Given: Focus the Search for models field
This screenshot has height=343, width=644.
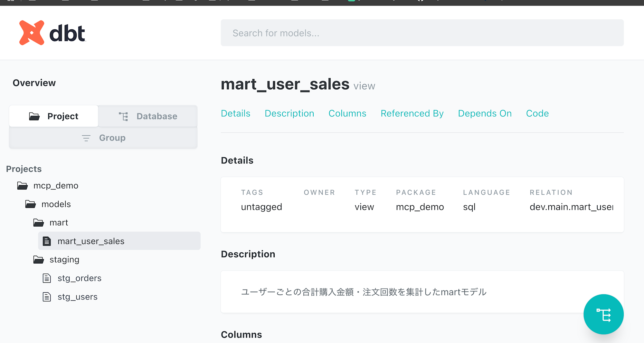Looking at the screenshot, I should [x=422, y=33].
